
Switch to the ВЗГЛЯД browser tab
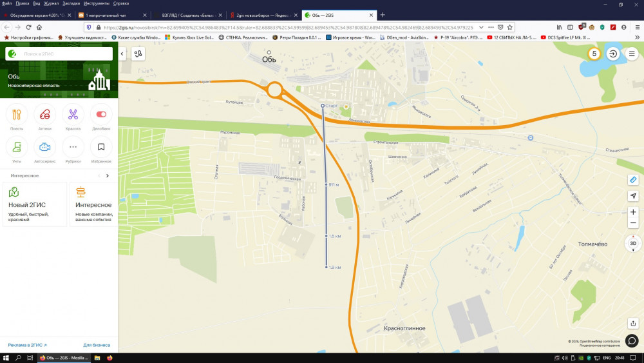[x=187, y=15]
